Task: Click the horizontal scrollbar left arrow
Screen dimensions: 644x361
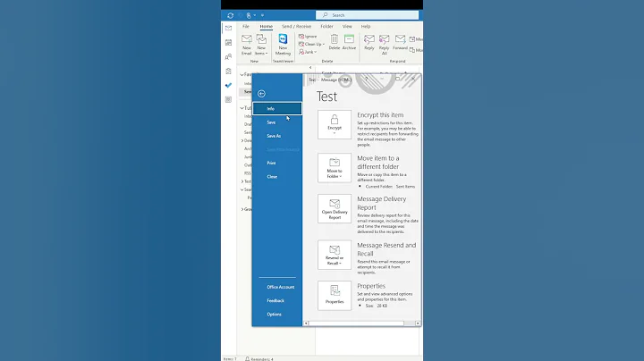Action: pyautogui.click(x=306, y=323)
